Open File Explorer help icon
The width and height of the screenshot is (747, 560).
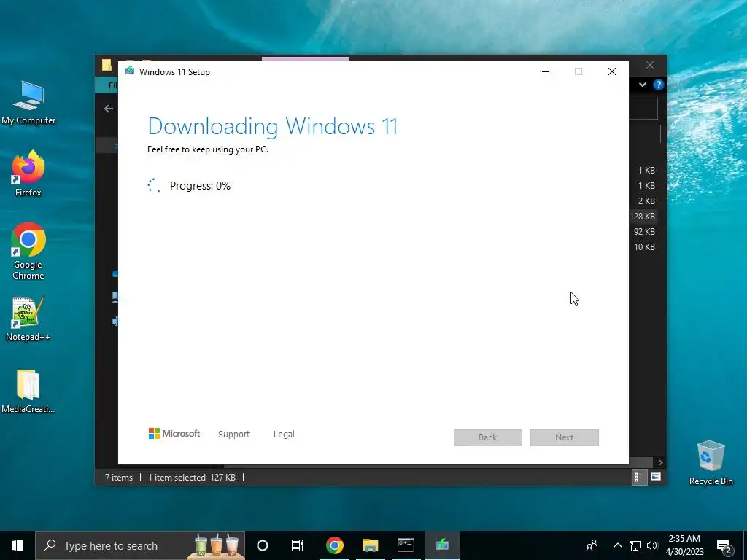coord(659,85)
